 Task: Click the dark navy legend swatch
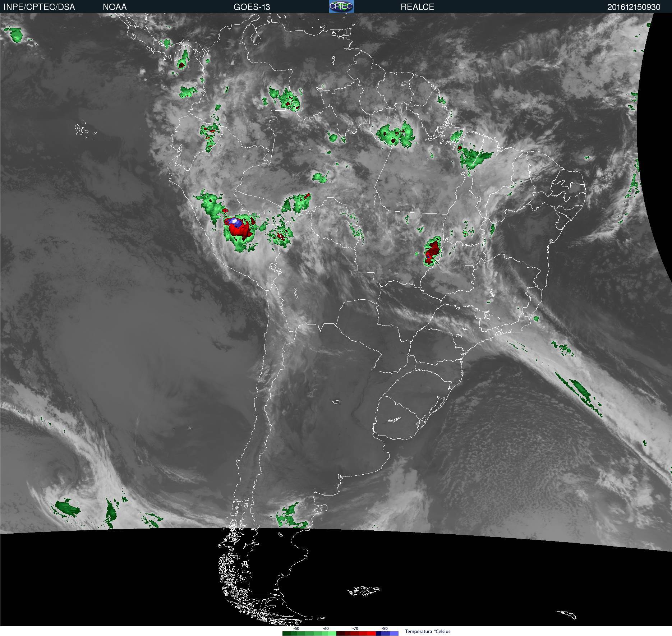[379, 633]
